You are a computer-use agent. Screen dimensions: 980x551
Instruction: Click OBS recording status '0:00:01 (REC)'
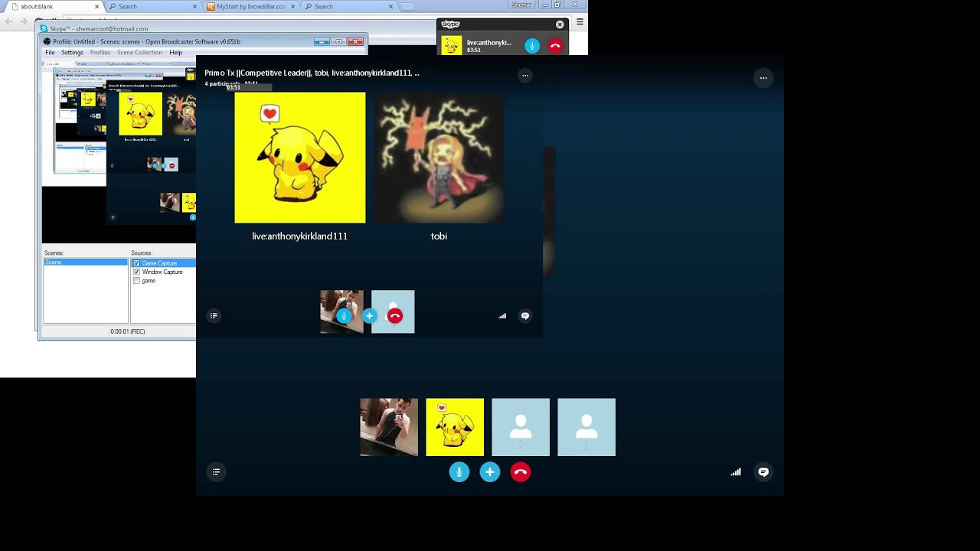pyautogui.click(x=127, y=331)
